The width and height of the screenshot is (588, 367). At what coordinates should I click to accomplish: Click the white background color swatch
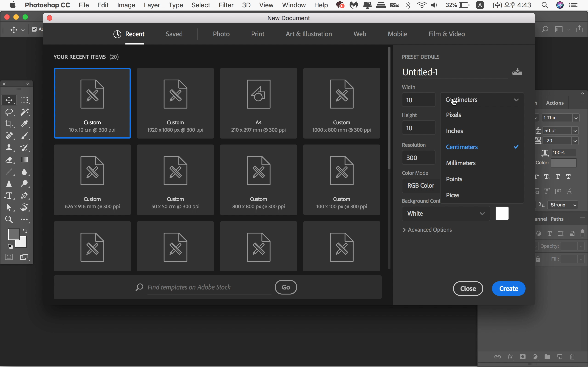click(x=502, y=213)
